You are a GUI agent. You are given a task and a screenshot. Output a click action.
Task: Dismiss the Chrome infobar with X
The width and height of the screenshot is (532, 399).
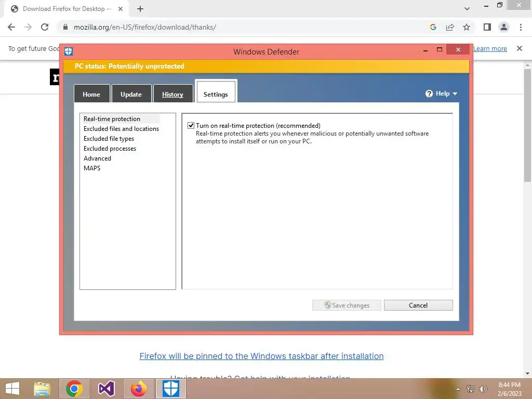pyautogui.click(x=519, y=48)
